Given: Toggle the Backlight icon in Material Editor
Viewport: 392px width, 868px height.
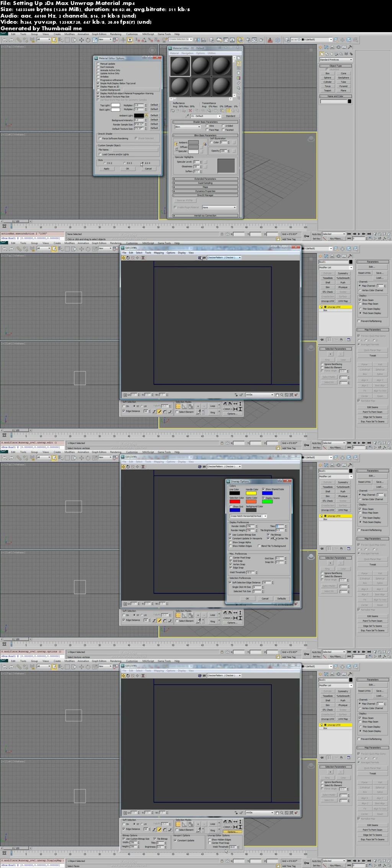Looking at the screenshot, I should point(239,63).
